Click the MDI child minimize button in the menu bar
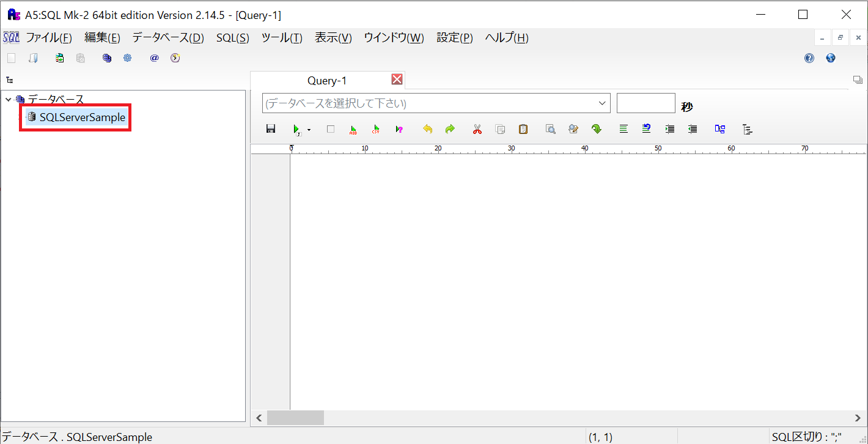Viewport: 868px width, 444px height. point(822,38)
